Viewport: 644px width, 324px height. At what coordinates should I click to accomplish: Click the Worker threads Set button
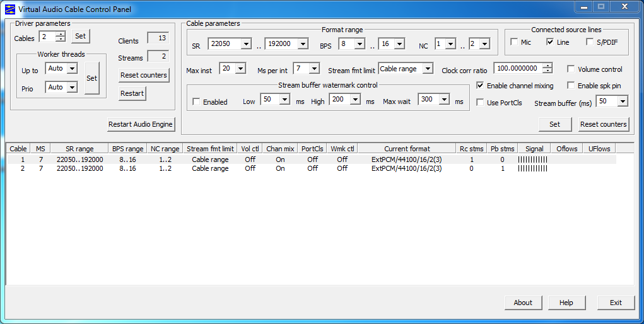pos(92,78)
